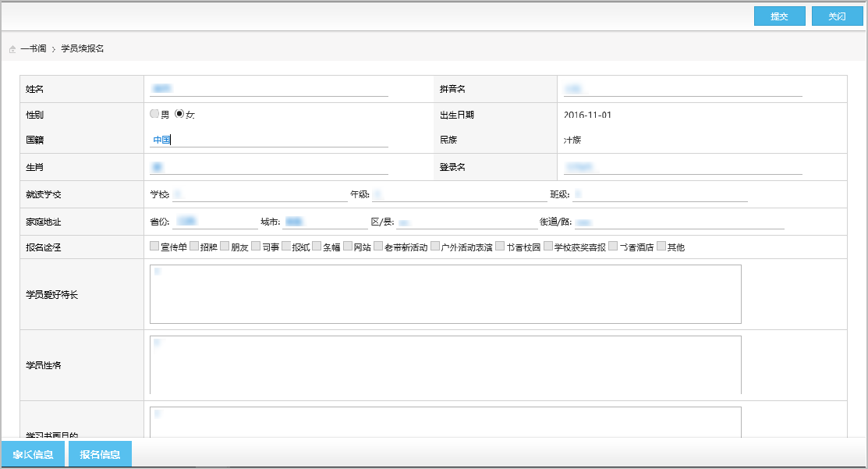Screen dimensions: 868x469
Task: Select the 男 gender radio button
Action: pyautogui.click(x=154, y=114)
